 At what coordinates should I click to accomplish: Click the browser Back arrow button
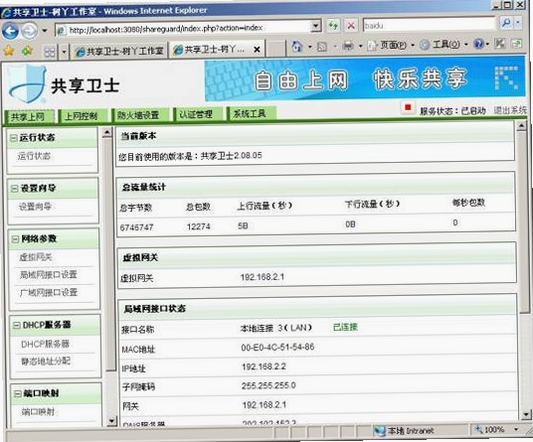10,31
